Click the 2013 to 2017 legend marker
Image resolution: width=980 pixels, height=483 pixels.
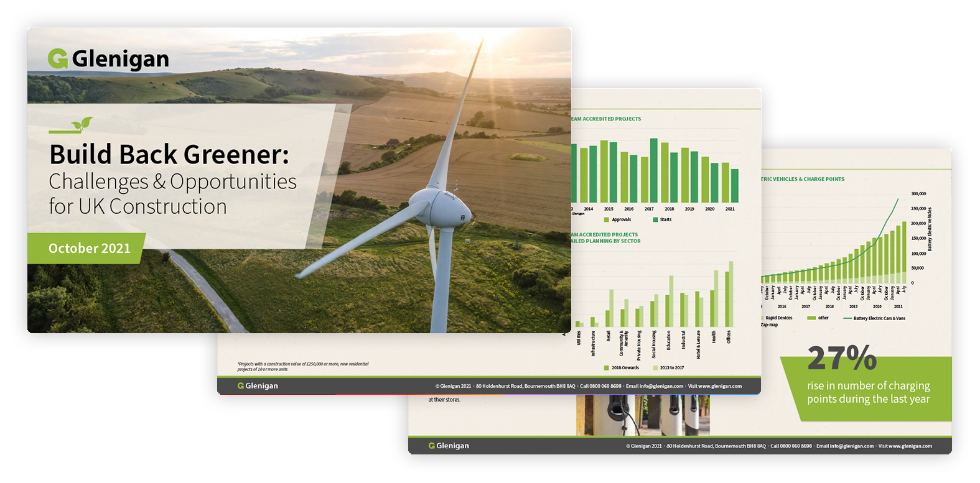click(655, 367)
